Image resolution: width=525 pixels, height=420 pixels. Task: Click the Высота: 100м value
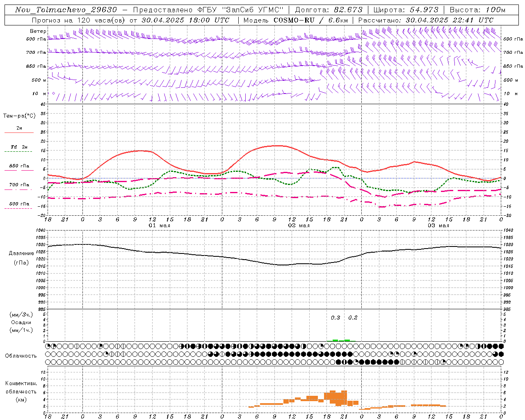click(x=478, y=10)
